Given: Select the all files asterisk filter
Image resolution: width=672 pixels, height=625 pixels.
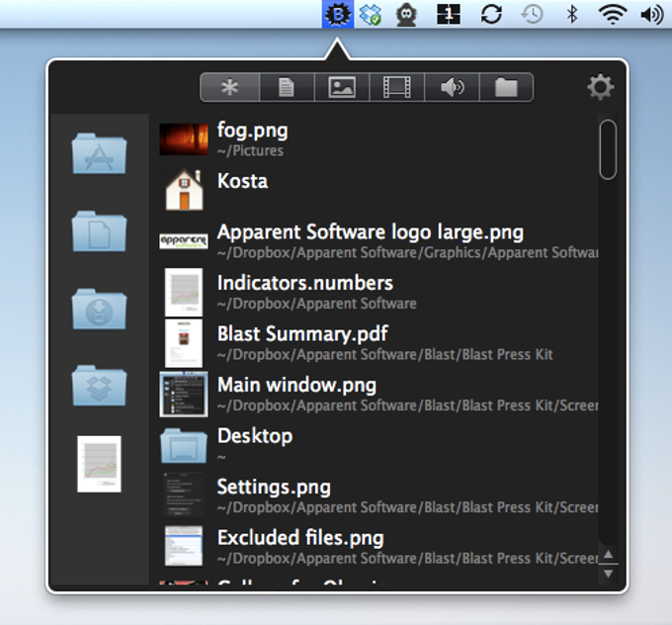Looking at the screenshot, I should (x=229, y=88).
